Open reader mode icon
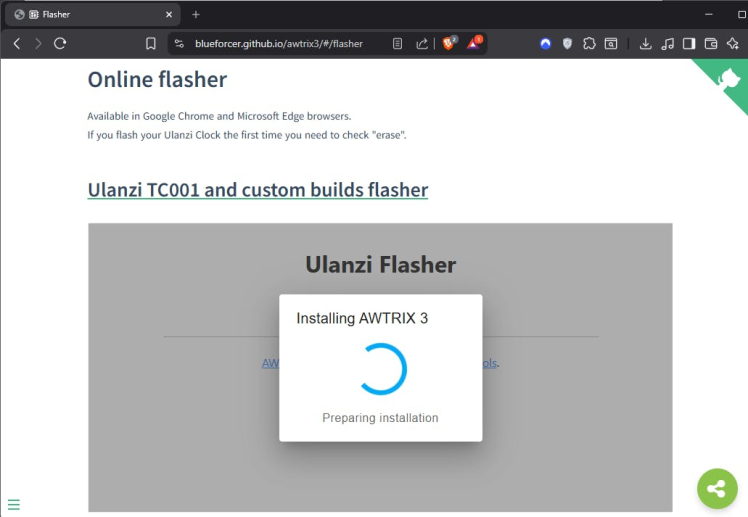The width and height of the screenshot is (748, 517). [397, 44]
